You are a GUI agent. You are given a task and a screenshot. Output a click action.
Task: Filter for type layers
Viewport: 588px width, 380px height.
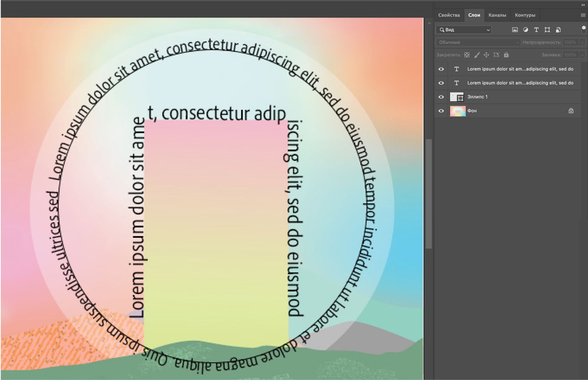tap(536, 30)
